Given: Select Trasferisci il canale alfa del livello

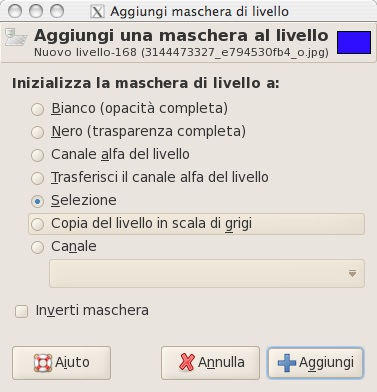Looking at the screenshot, I should click(150, 178).
